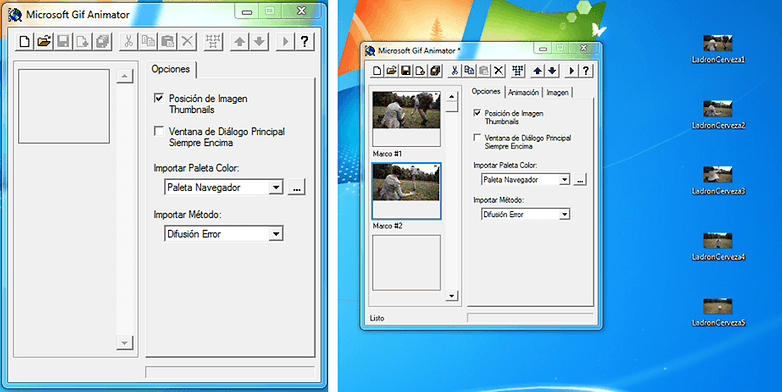Click Paste icon in right window toolbar
This screenshot has height=392, width=782.
pyautogui.click(x=484, y=71)
